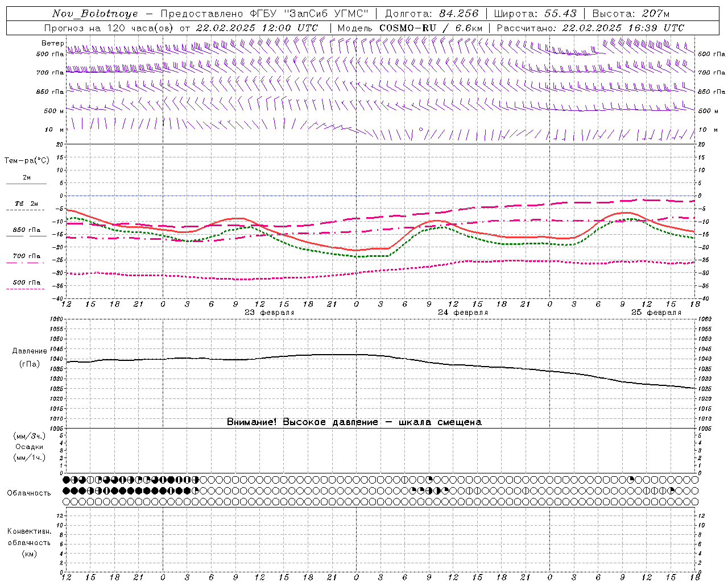This screenshot has height=582, width=728.
Task: Click the 'Внимание! Высокое давление – шкала смещена' warning
Action: [x=354, y=422]
